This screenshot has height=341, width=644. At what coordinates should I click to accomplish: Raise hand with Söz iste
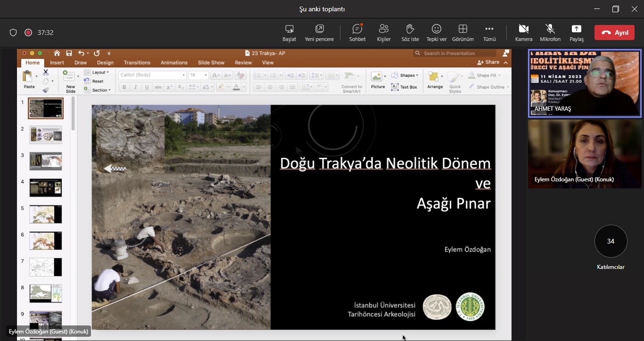[410, 32]
